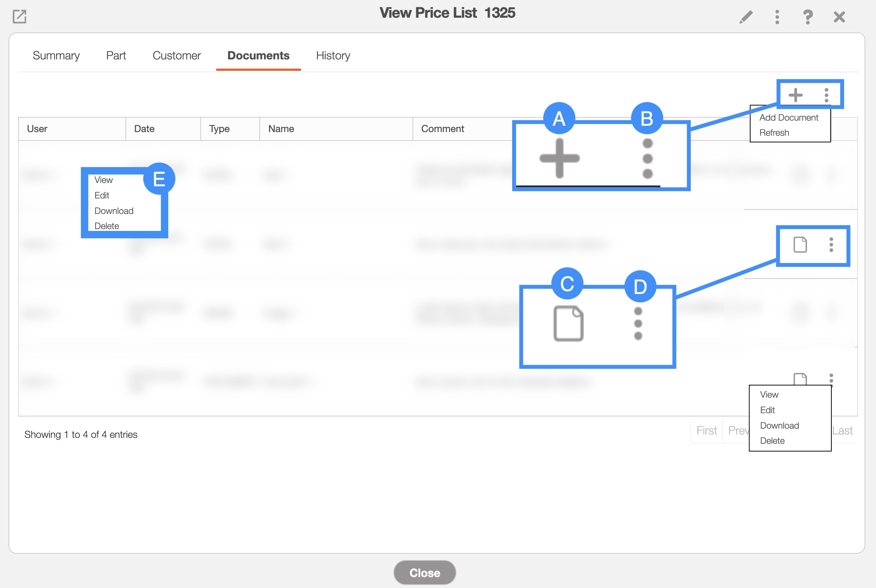Select Add Document from the dropdown menu
Screen dimensions: 876x588
point(789,118)
